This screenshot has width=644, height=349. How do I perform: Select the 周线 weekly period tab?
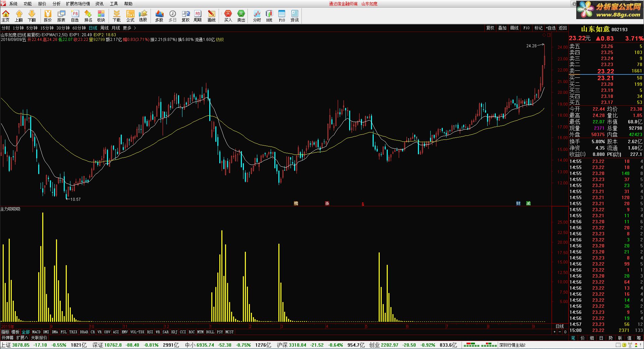[105, 28]
